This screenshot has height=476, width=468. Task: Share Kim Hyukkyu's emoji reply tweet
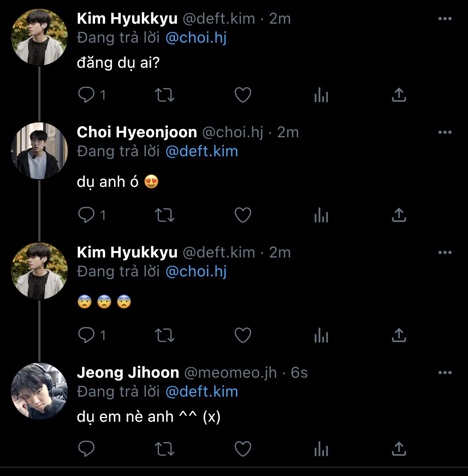point(399,335)
